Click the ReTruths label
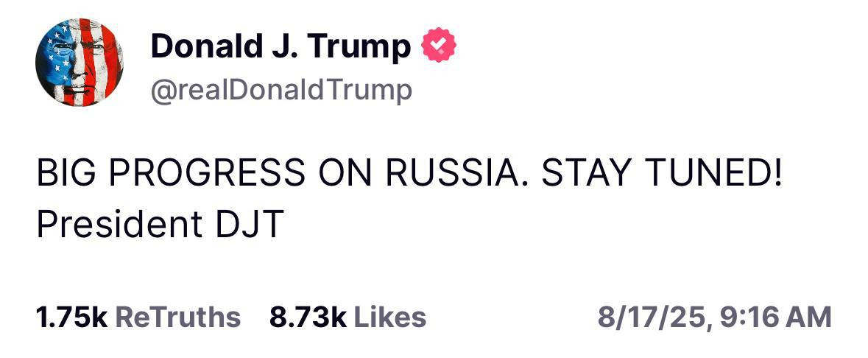868x358 pixels. [x=178, y=317]
